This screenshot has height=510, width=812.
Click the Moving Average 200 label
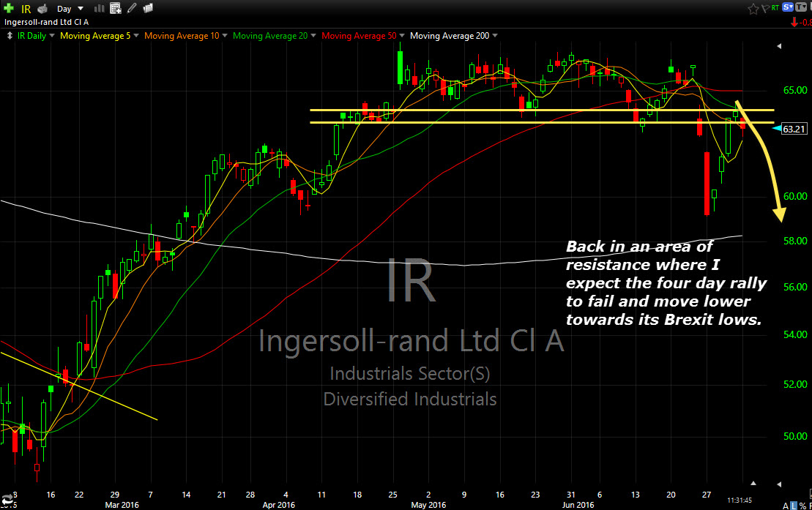tap(450, 36)
